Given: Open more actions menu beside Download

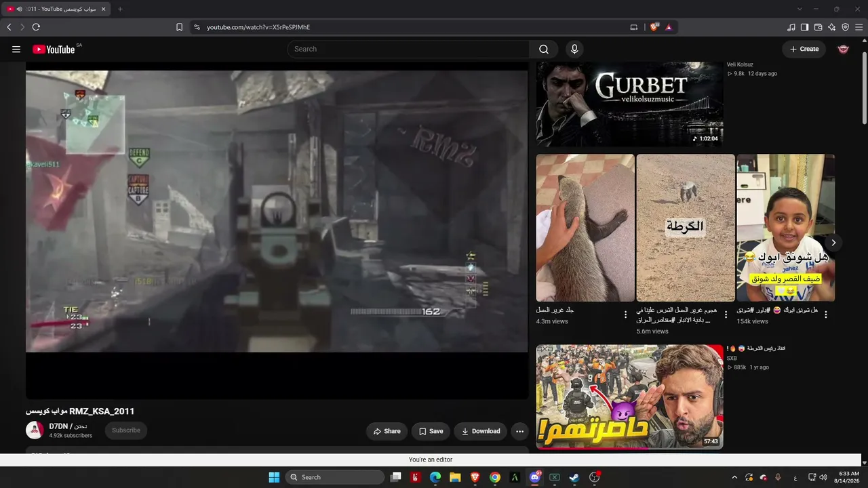Looking at the screenshot, I should pyautogui.click(x=519, y=431).
